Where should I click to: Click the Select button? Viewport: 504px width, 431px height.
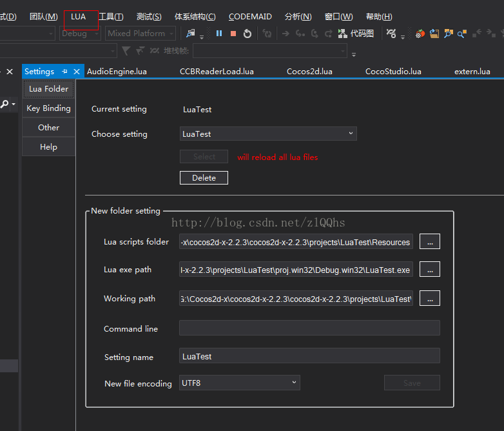(204, 156)
